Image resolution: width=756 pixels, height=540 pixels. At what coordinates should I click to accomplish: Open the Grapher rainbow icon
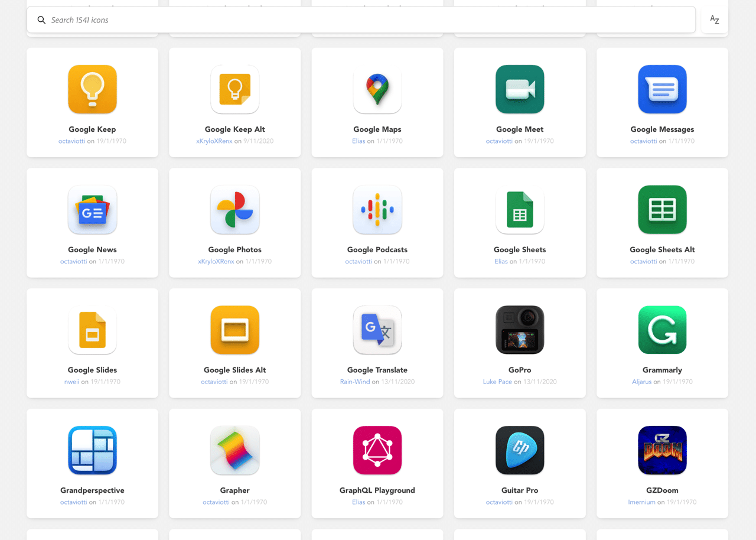(235, 450)
